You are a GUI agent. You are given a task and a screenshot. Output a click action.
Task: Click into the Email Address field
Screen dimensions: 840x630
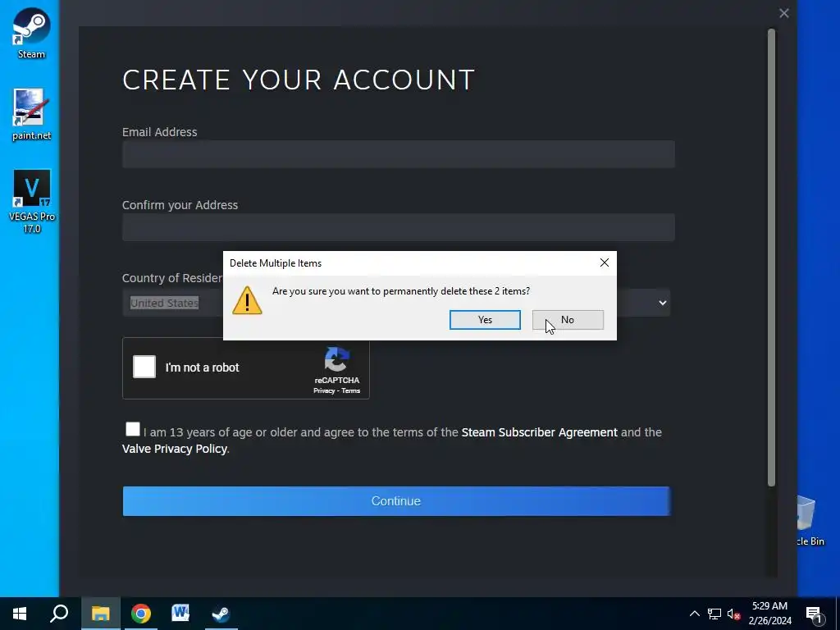point(398,154)
